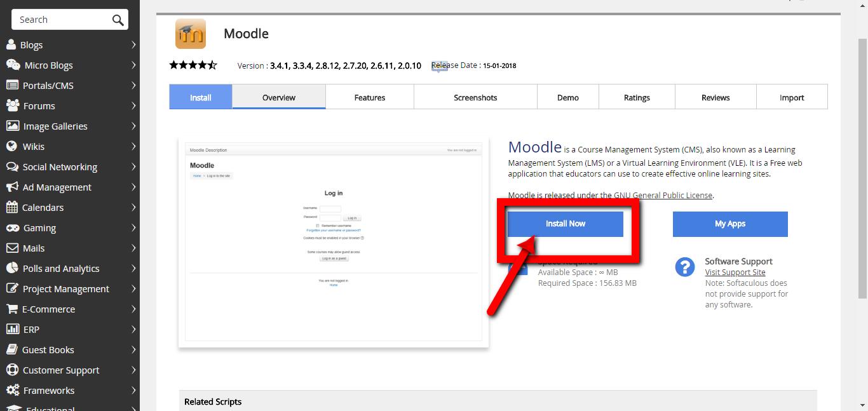Click the Polls and Analytics pie icon

12,268
